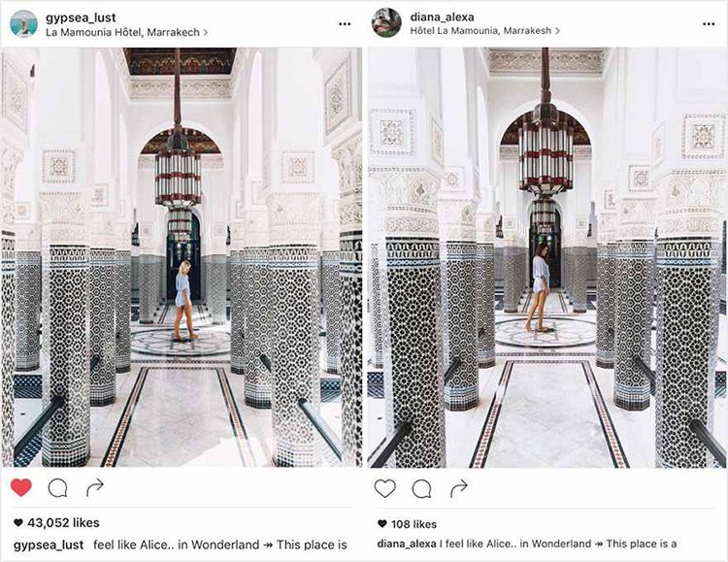The height and width of the screenshot is (562, 728).
Task: Like the diana_alexa post with heart icon
Action: click(385, 488)
